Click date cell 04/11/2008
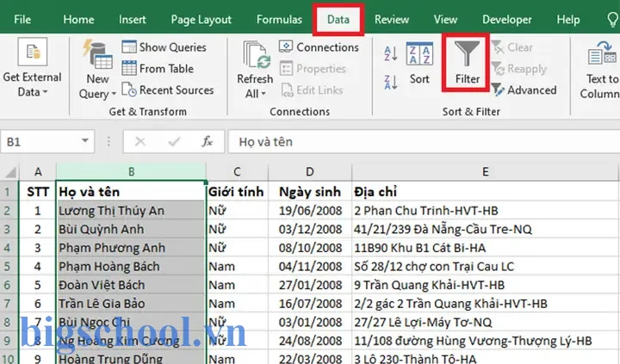 click(x=310, y=267)
